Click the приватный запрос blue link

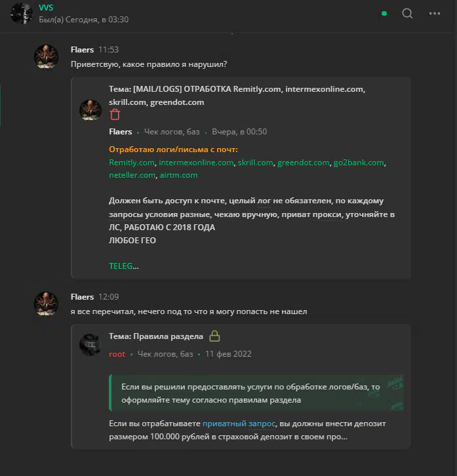[x=239, y=424]
